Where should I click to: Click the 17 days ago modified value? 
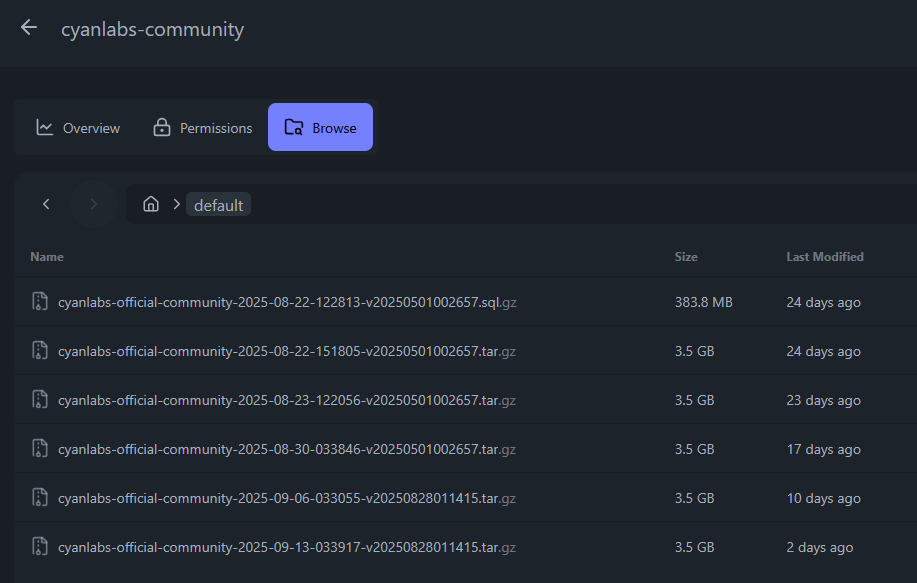click(x=823, y=450)
